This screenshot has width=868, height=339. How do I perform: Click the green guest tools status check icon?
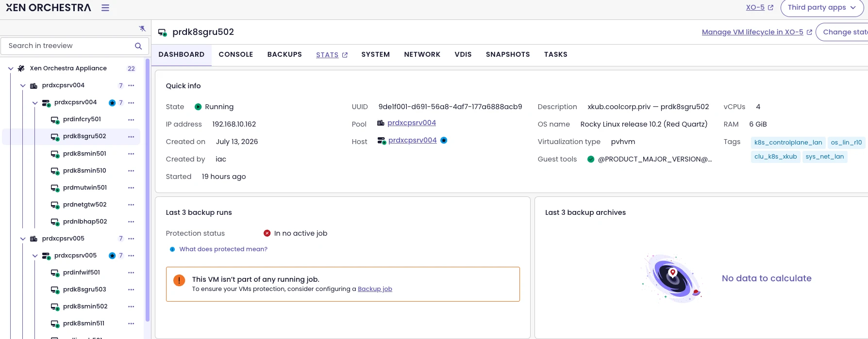(x=591, y=159)
